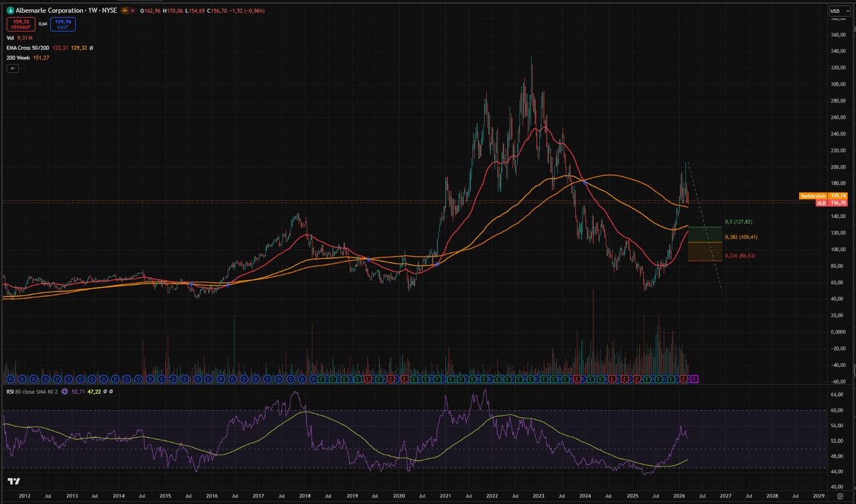Click the first dividend D marker icon
The image size is (856, 504).
[x=10, y=379]
